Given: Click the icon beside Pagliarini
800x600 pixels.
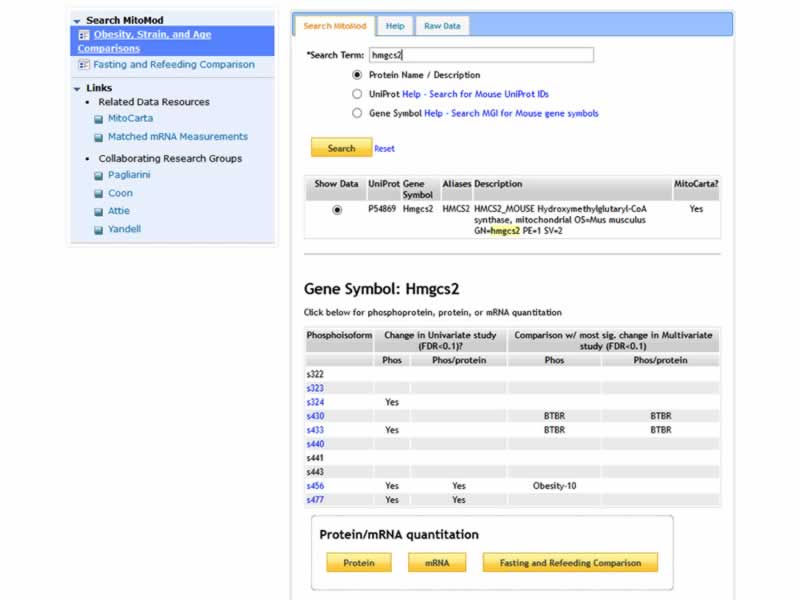Looking at the screenshot, I should (x=98, y=176).
